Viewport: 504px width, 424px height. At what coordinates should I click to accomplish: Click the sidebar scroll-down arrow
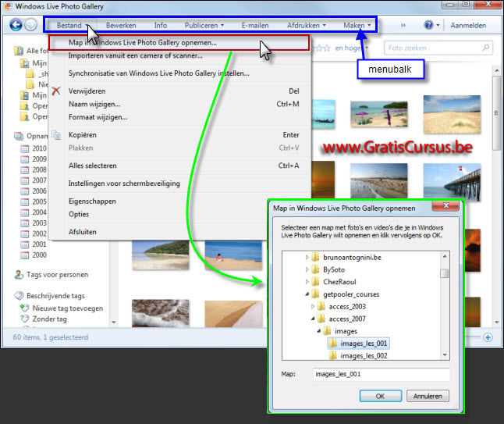coord(114,322)
